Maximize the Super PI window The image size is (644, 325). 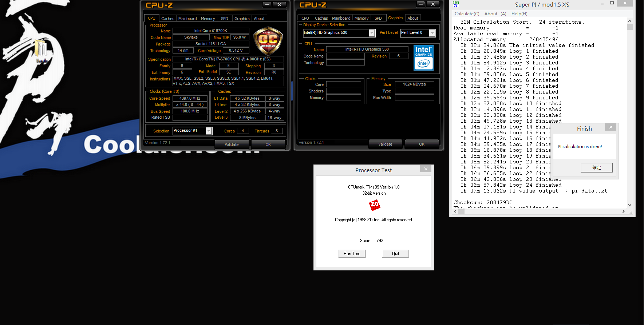[612, 3]
